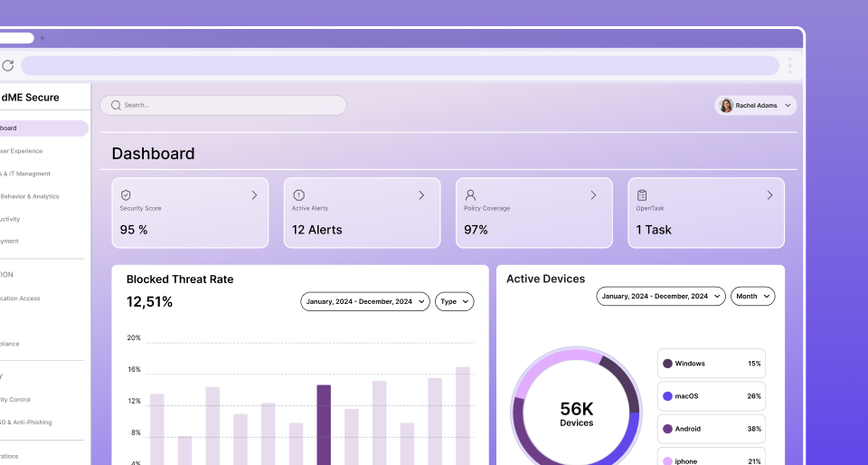The image size is (868, 465).
Task: Click the Active Devices title
Action: pyautogui.click(x=546, y=279)
